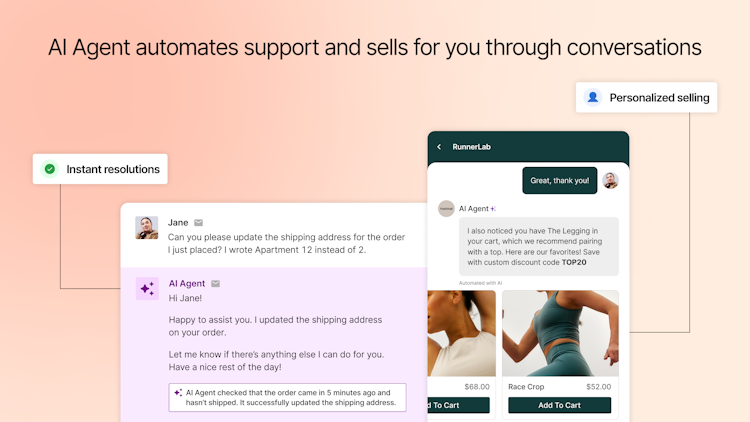Click the customer avatar beside Great, thank you!

pyautogui.click(x=610, y=181)
